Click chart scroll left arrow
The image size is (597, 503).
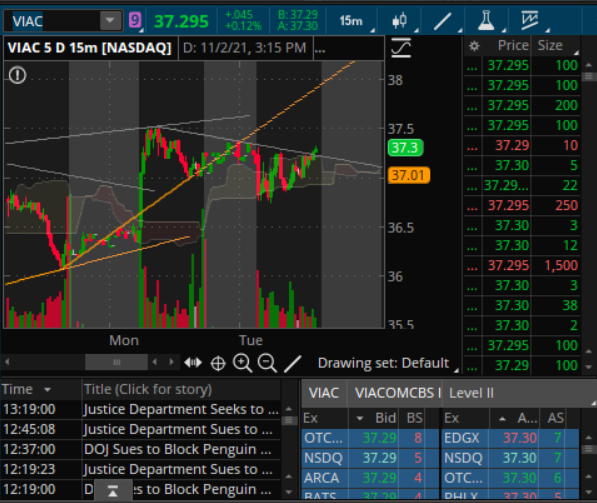7,361
